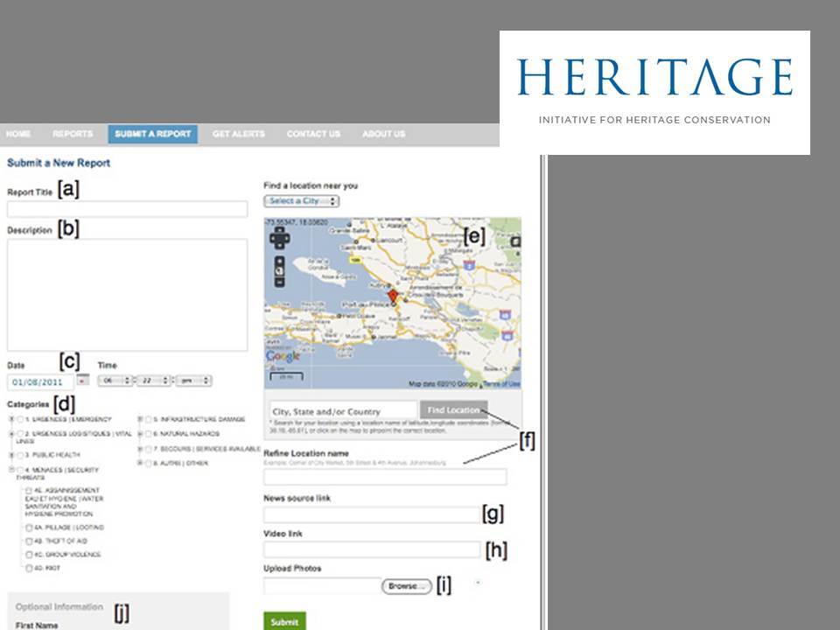Click the Submit a New Report heading
Image resolution: width=840 pixels, height=630 pixels.
tap(59, 163)
